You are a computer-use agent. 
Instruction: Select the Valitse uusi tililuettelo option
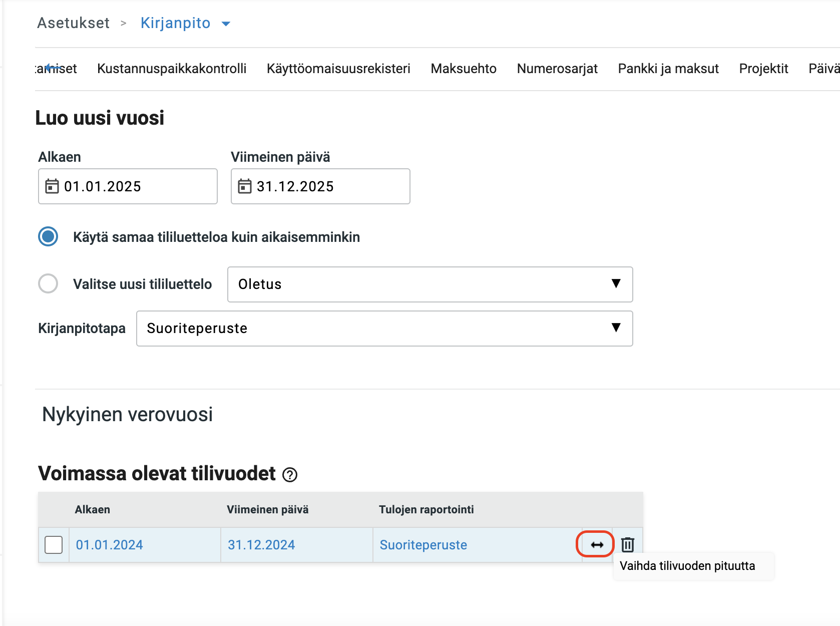pyautogui.click(x=48, y=284)
